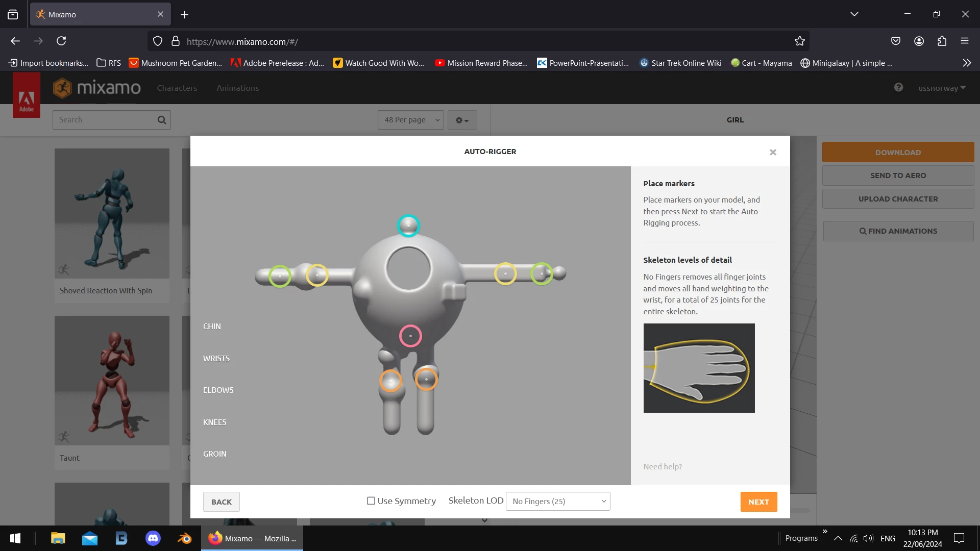980x551 pixels.
Task: Open the Discord taskbar icon
Action: (x=153, y=538)
